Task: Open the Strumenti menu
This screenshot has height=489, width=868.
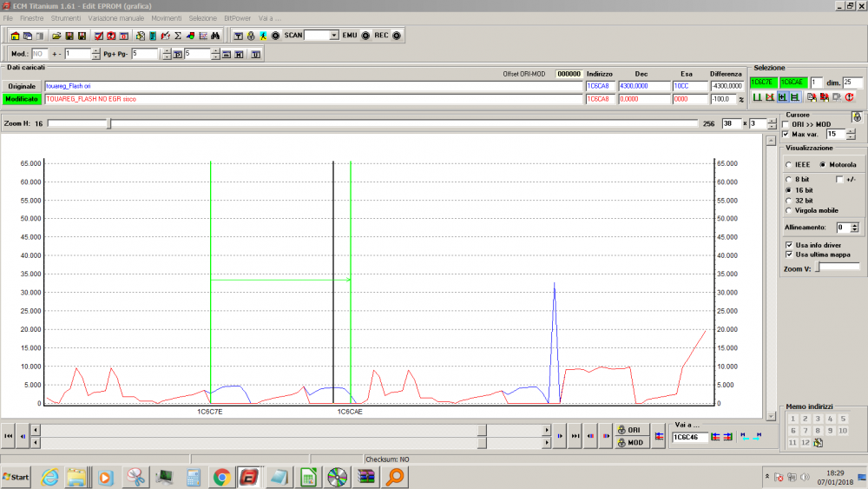Action: (65, 17)
